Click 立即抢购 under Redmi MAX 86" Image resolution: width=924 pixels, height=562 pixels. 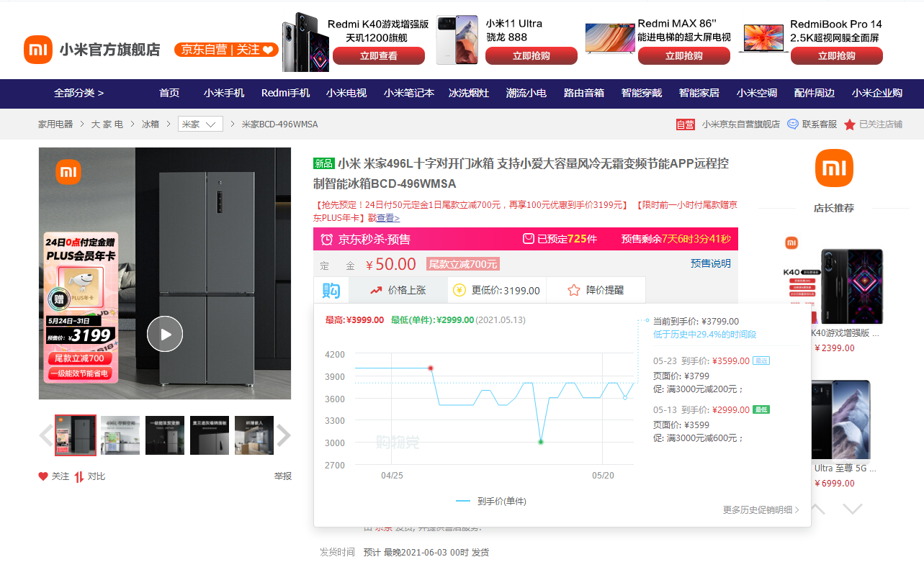tap(683, 56)
